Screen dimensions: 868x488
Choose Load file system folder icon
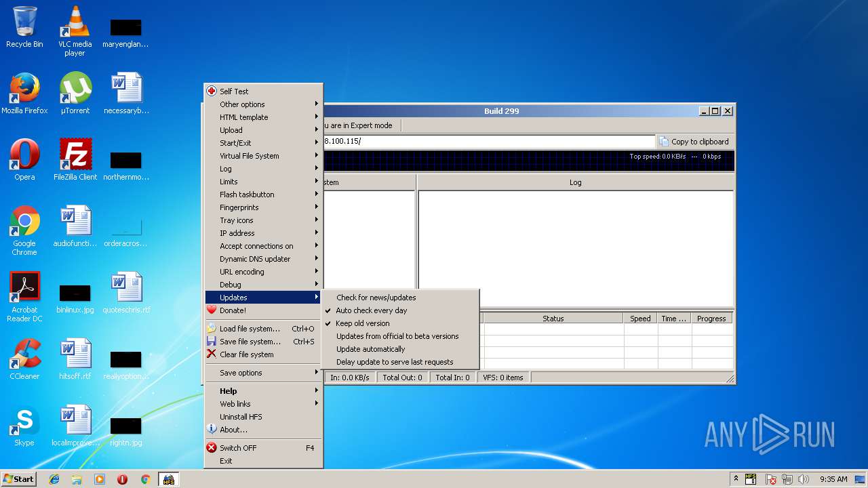[264, 329]
